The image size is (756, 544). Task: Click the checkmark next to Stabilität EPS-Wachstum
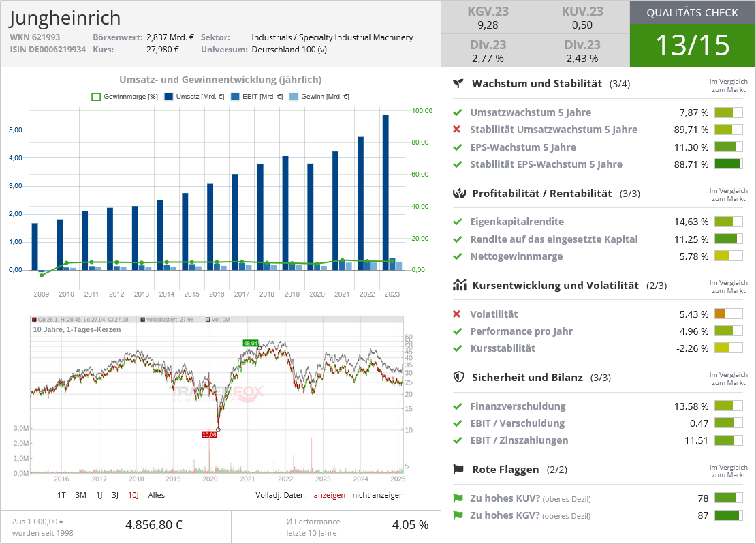[457, 164]
